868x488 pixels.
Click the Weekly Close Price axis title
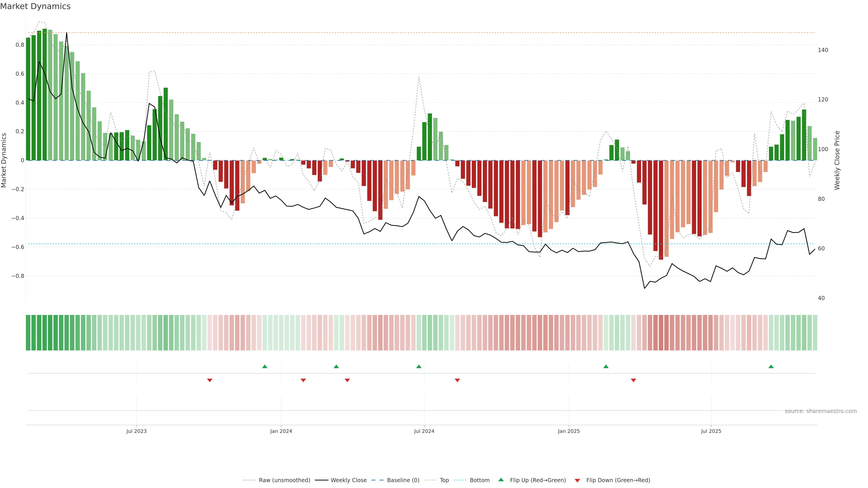pyautogui.click(x=837, y=160)
